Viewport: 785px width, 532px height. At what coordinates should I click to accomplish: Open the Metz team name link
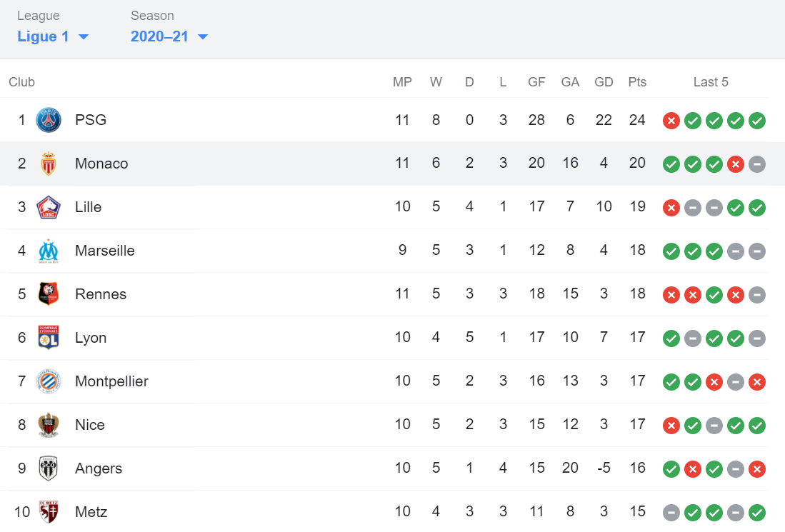(x=91, y=512)
